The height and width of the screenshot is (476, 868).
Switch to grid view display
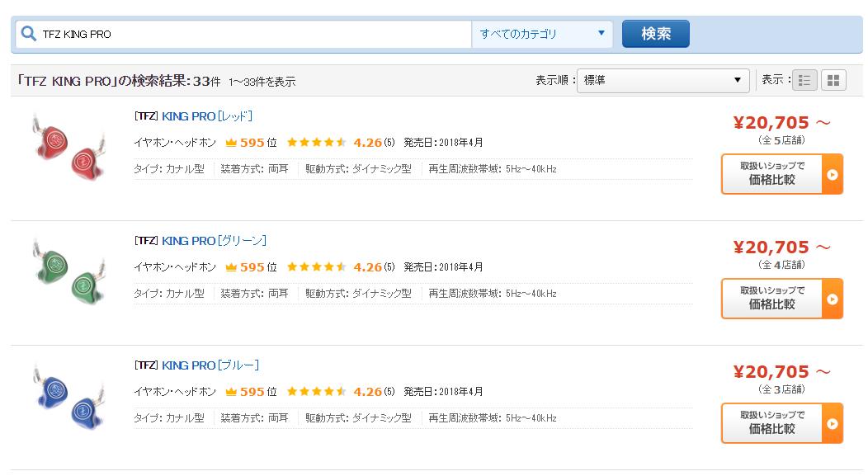click(x=833, y=80)
